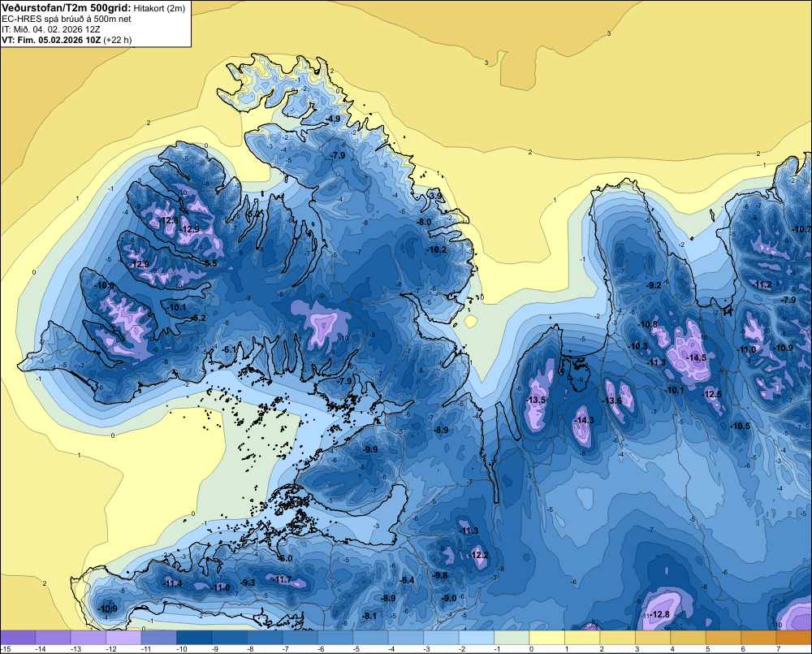Click the -14.3 temperature label

tap(585, 420)
